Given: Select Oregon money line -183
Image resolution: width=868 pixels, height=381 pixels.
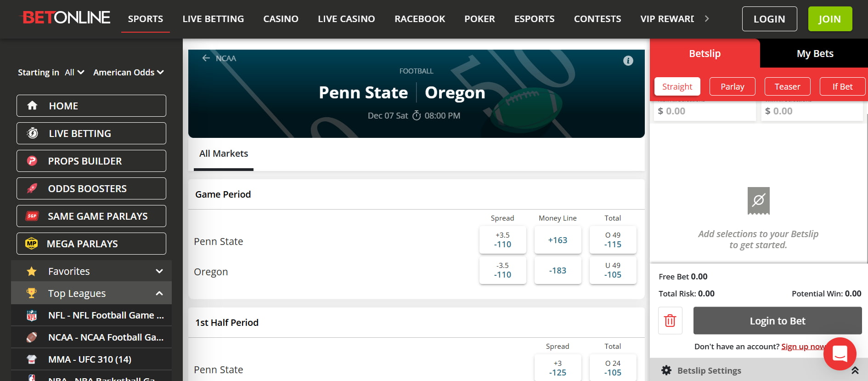Looking at the screenshot, I should point(558,270).
